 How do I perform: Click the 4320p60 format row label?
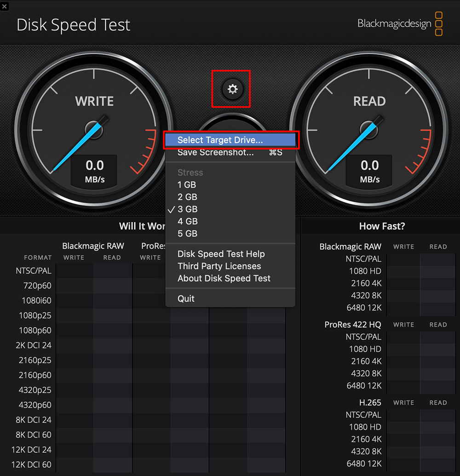(35, 405)
